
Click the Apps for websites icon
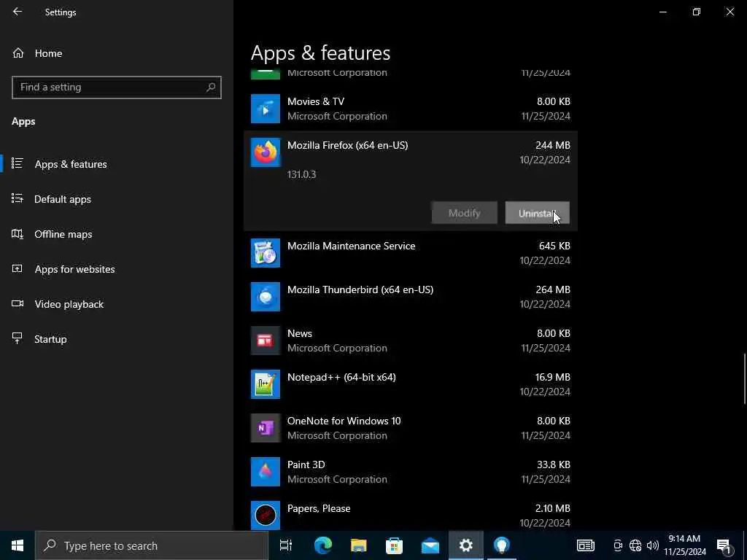pos(18,268)
